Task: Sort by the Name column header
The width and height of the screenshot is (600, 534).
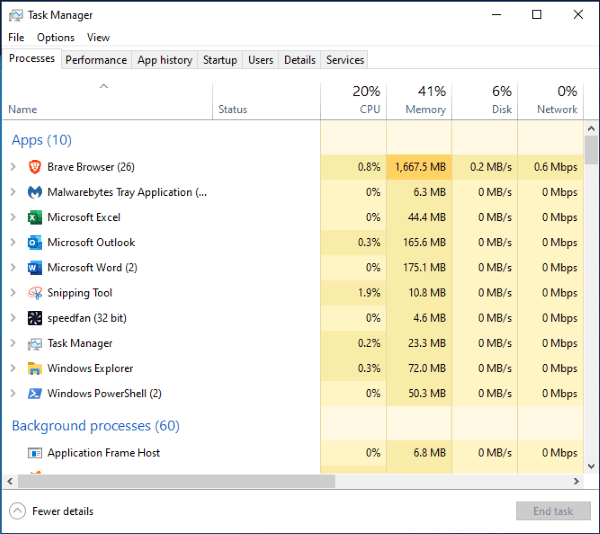Action: click(x=107, y=100)
